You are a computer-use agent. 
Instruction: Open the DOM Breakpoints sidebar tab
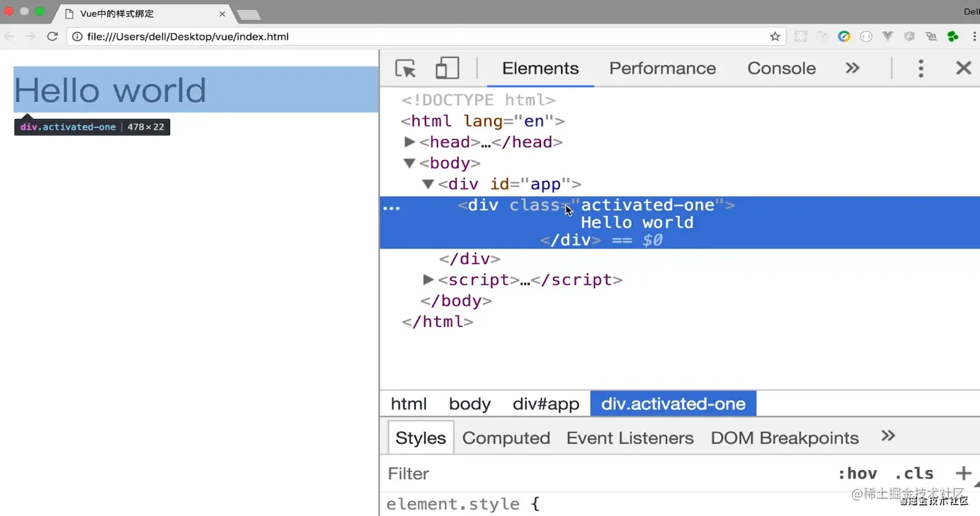coord(785,438)
